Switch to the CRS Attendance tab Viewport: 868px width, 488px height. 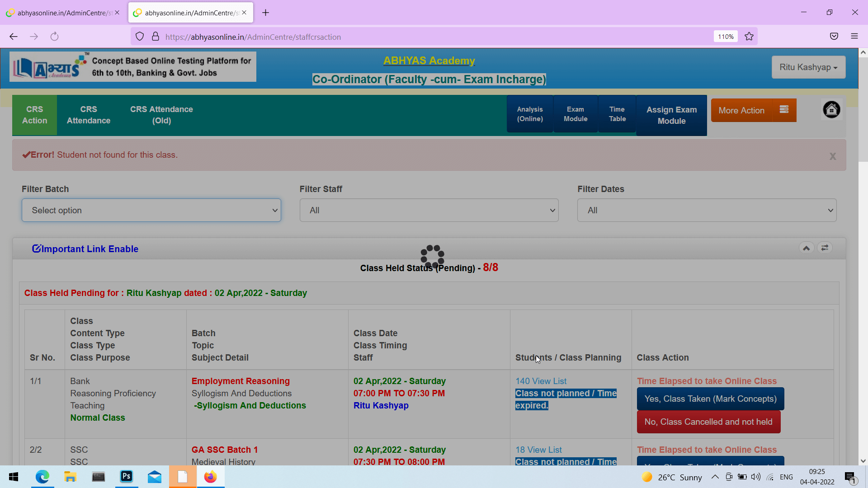[89, 115]
